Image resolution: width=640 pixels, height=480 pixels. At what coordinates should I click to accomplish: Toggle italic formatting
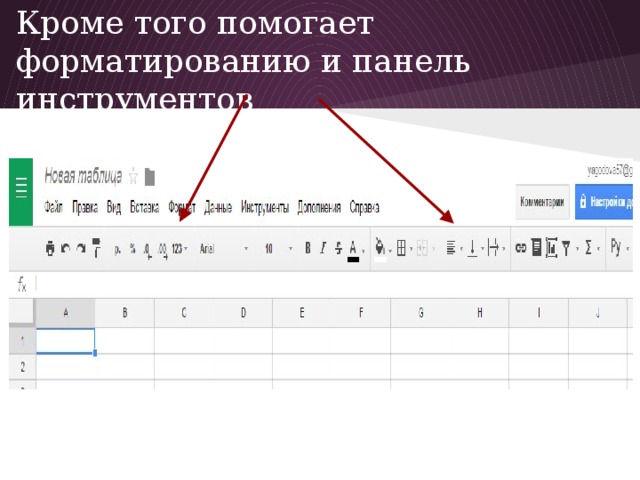click(x=323, y=248)
